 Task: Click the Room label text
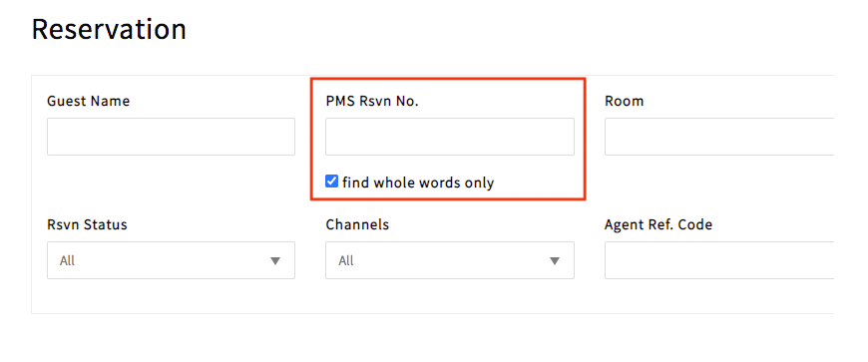tap(625, 102)
